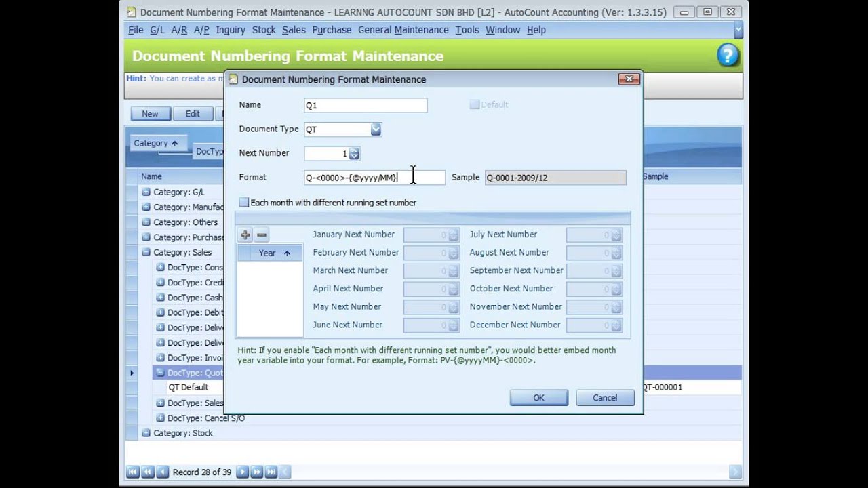868x488 pixels.
Task: Click the New button
Action: pyautogui.click(x=150, y=114)
